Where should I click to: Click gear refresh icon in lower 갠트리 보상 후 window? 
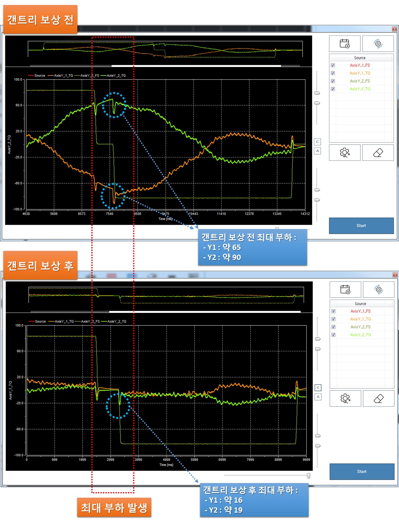point(378,290)
